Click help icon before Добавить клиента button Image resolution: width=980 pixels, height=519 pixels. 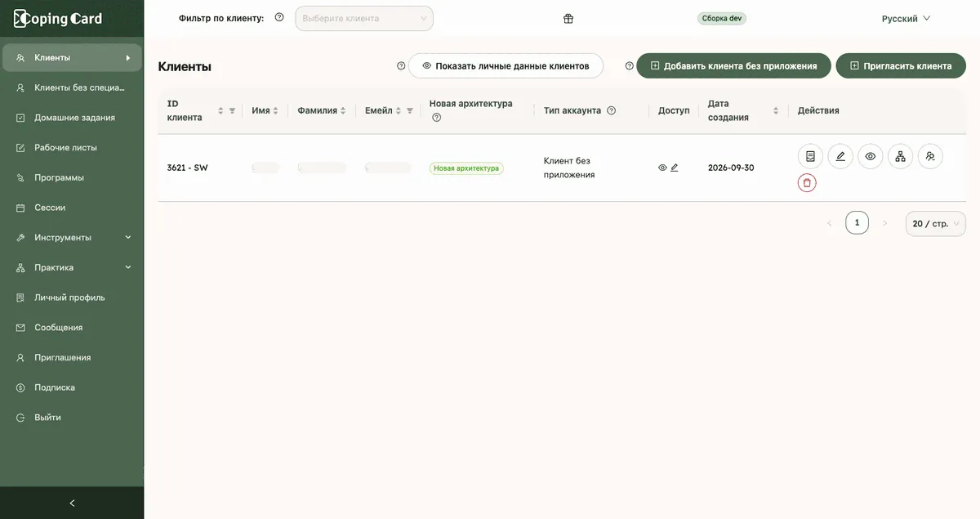click(x=630, y=66)
